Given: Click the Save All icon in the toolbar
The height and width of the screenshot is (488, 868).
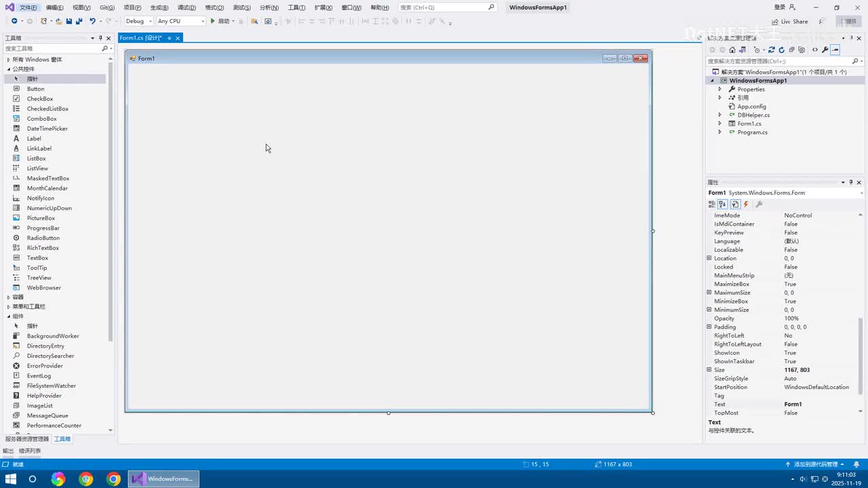Looking at the screenshot, I should [79, 21].
